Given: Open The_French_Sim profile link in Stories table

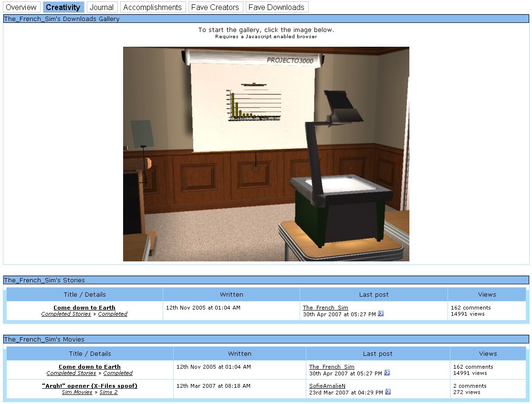Looking at the screenshot, I should [325, 308].
